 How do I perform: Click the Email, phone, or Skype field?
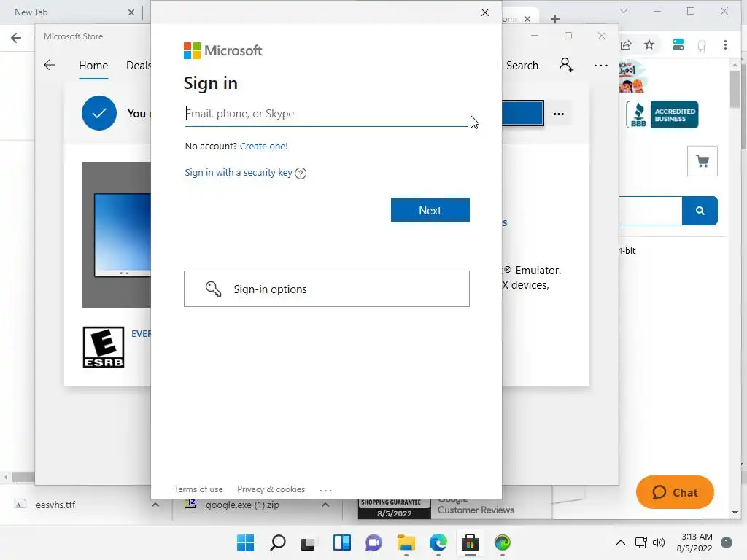tap(326, 114)
